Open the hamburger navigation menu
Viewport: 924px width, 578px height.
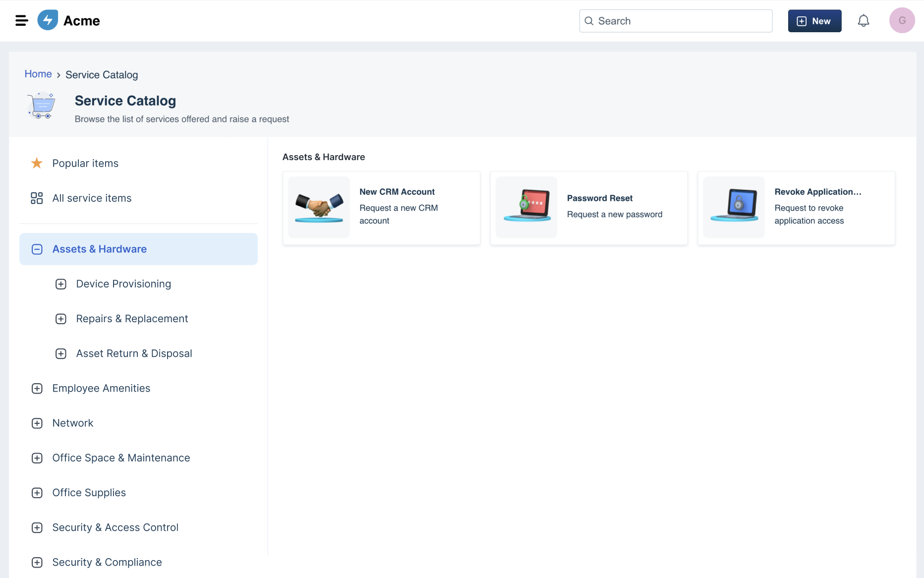click(21, 20)
